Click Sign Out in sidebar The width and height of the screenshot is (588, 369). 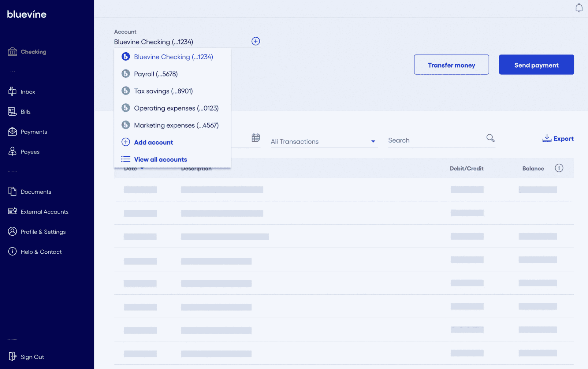32,357
